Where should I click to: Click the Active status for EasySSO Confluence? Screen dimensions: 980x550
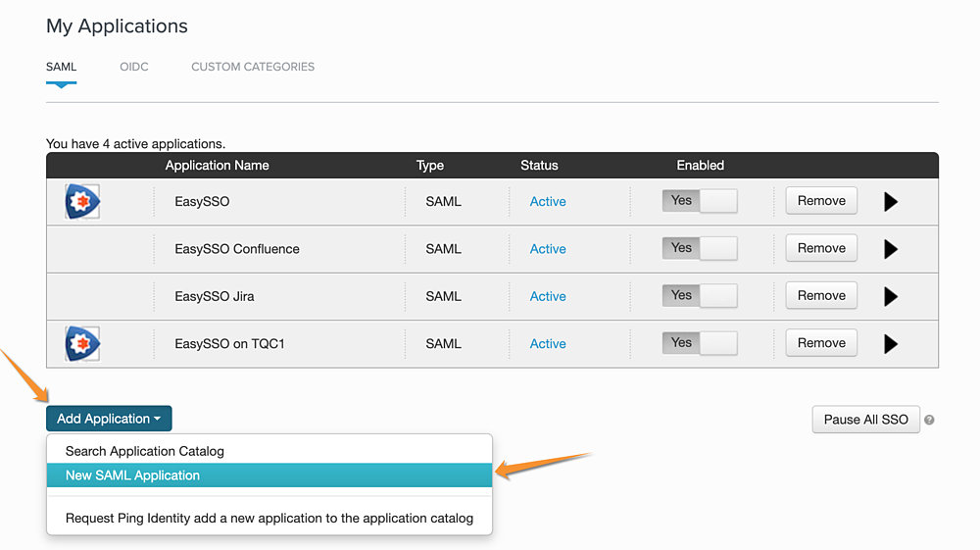[x=548, y=249]
